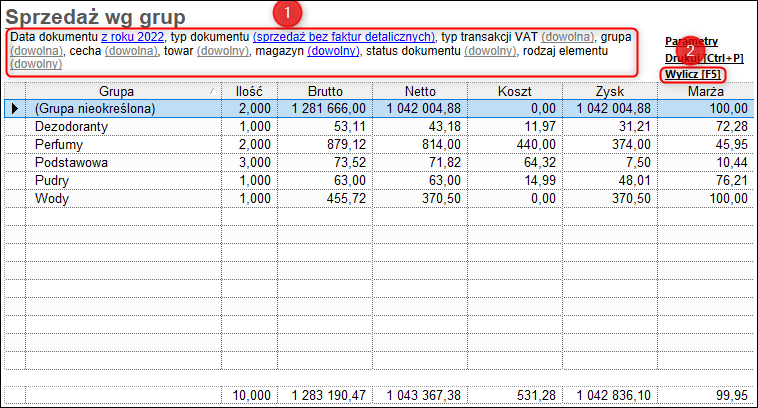758x408 pixels.
Task: Select the Podstawowa group row
Action: [x=379, y=162]
